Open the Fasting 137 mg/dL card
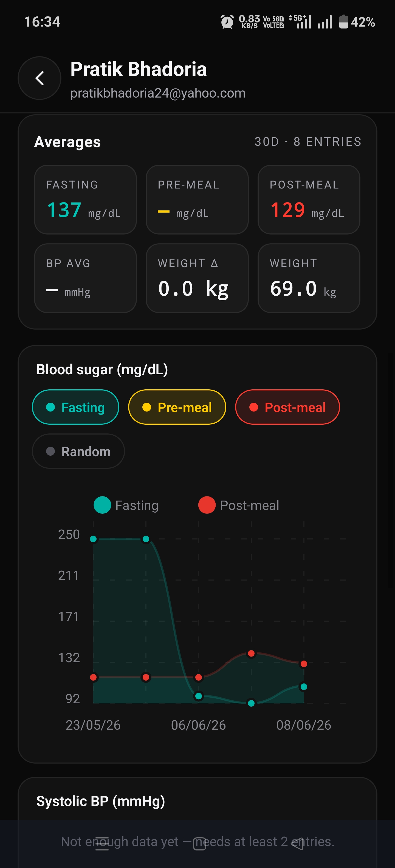The height and width of the screenshot is (868, 395). pyautogui.click(x=85, y=199)
